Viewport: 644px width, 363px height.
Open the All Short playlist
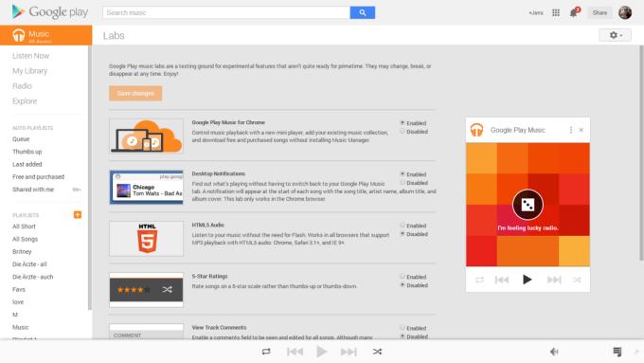[24, 227]
